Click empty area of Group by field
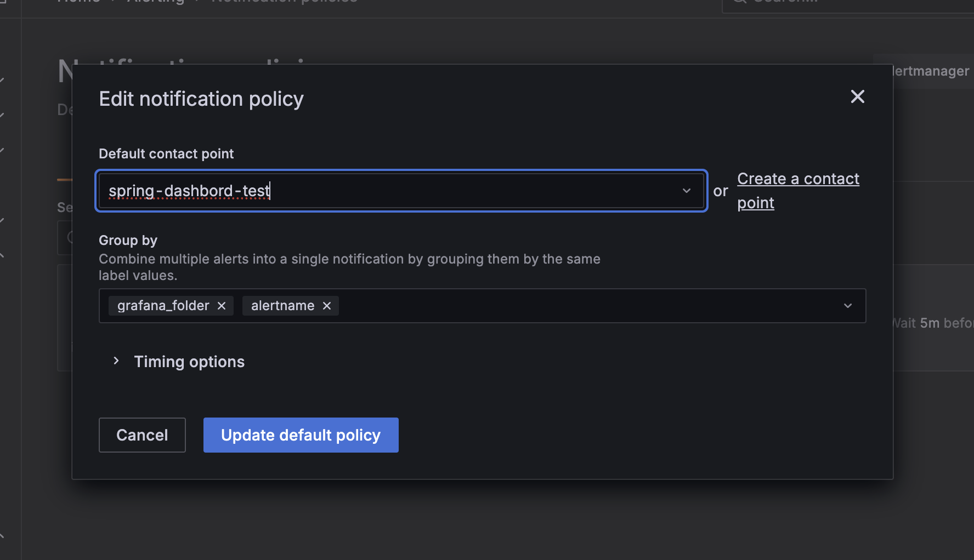The image size is (974, 560). coord(576,306)
